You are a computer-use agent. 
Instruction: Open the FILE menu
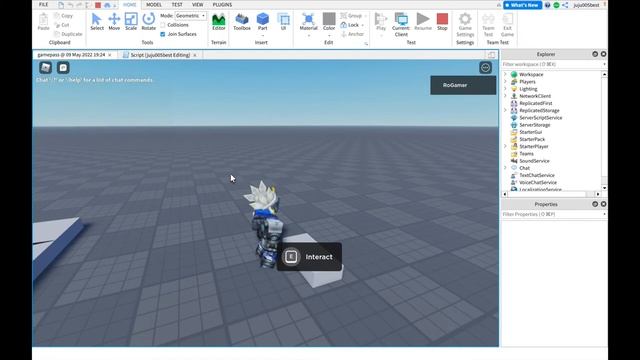[x=43, y=4]
